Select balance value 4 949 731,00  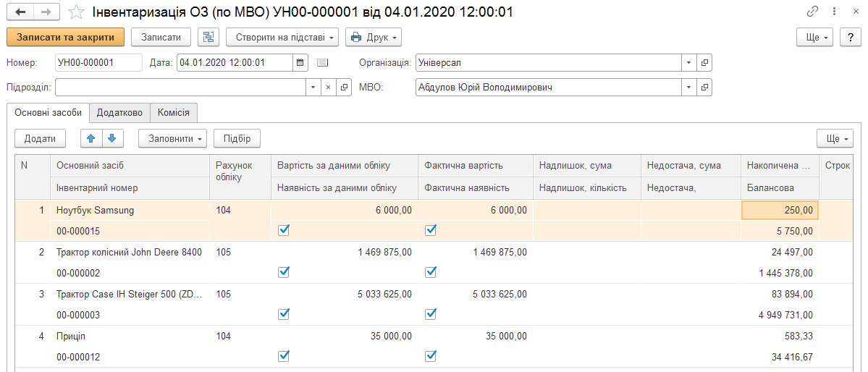[780, 315]
